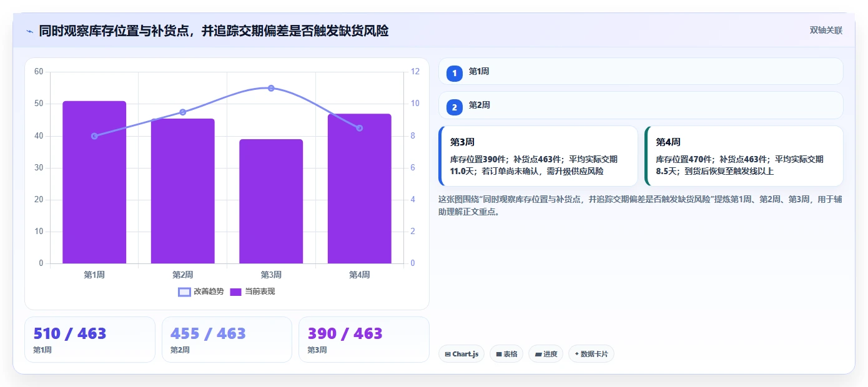Viewport: 868px width, 387px height.
Task: Click the 第3周 line point at 11
Action: coord(271,88)
